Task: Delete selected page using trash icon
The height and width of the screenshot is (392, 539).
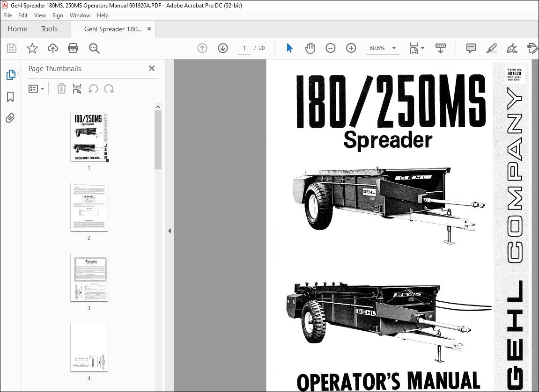Action: 61,88
